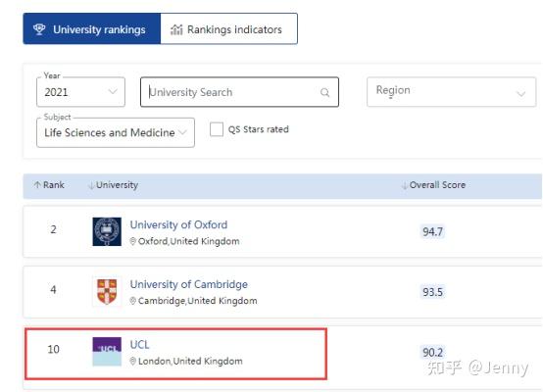The height and width of the screenshot is (392, 543).
Task: Open the University of Cambridge link
Action: click(x=189, y=284)
